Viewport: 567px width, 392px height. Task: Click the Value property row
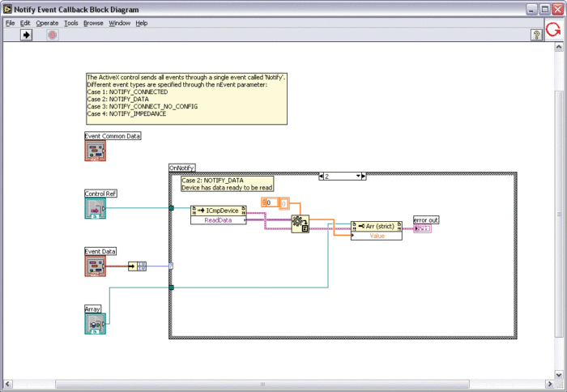tap(377, 236)
